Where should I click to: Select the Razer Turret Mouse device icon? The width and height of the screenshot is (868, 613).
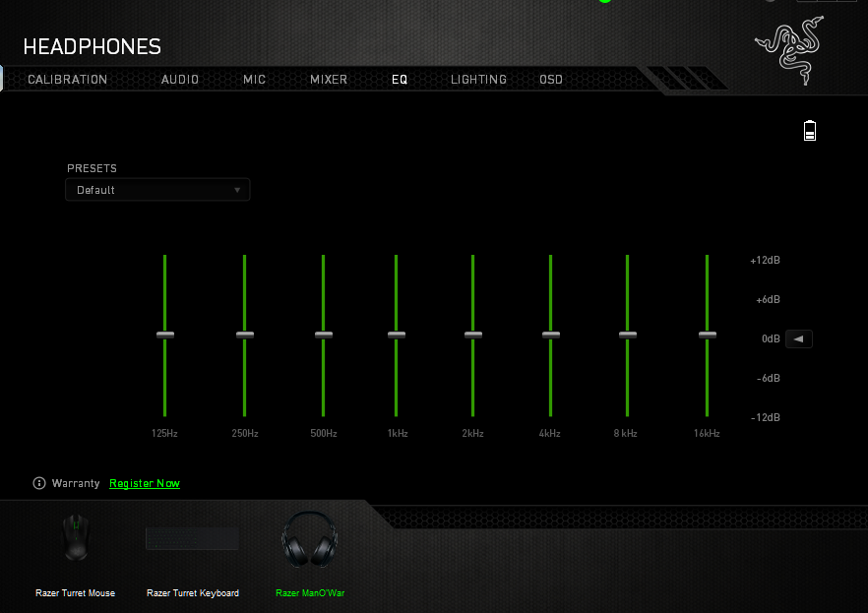(75, 538)
